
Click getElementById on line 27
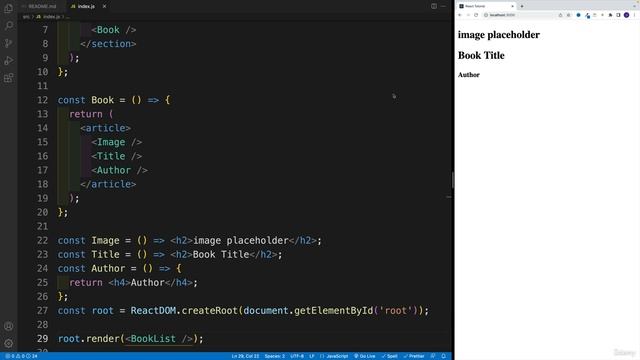click(333, 311)
